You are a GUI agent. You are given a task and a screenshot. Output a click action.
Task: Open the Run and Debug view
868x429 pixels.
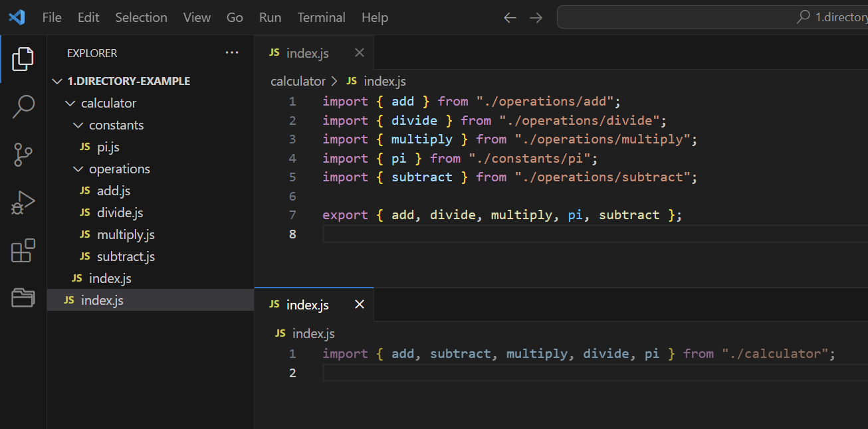[23, 203]
